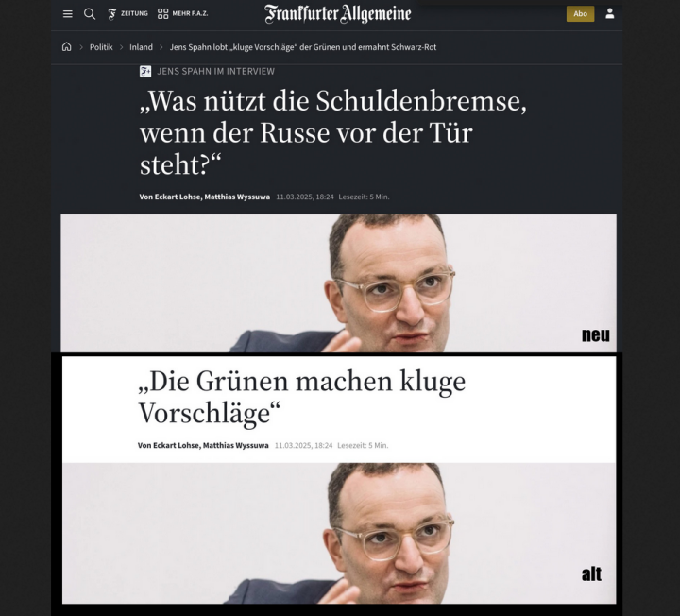
Task: Click the F+ badge before Jens Spahn im Interview
Action: click(x=145, y=71)
